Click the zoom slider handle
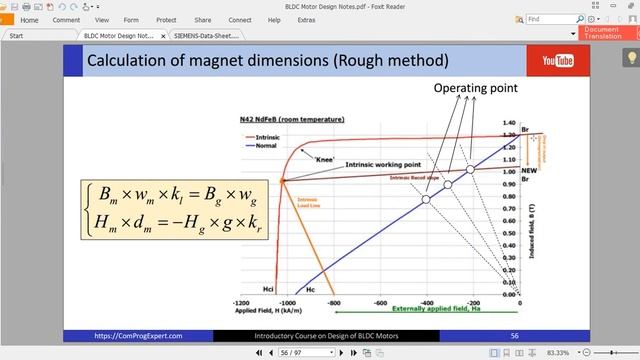Image resolution: width=640 pixels, height=360 pixels. click(612, 352)
